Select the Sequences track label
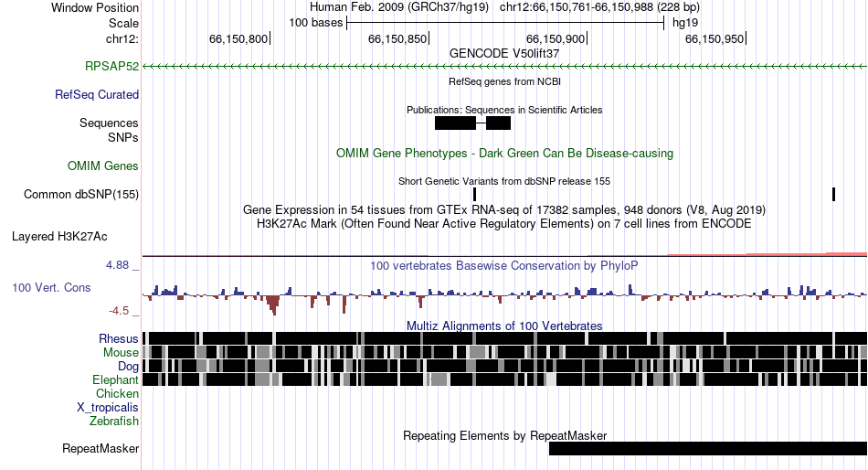The image size is (868, 470). click(x=109, y=123)
